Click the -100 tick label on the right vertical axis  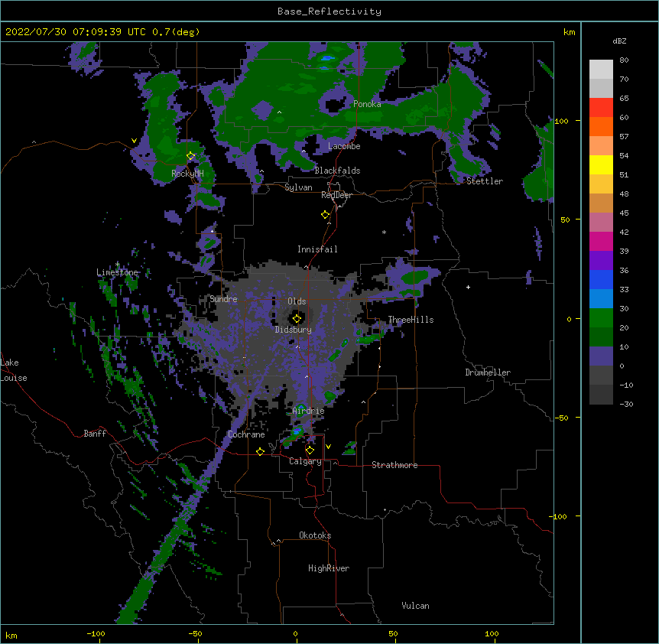point(559,516)
